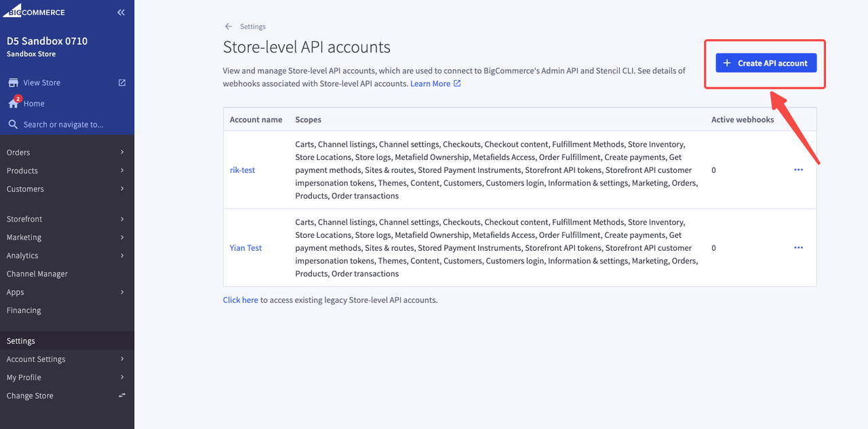Click the Home icon with notification badge

click(14, 103)
